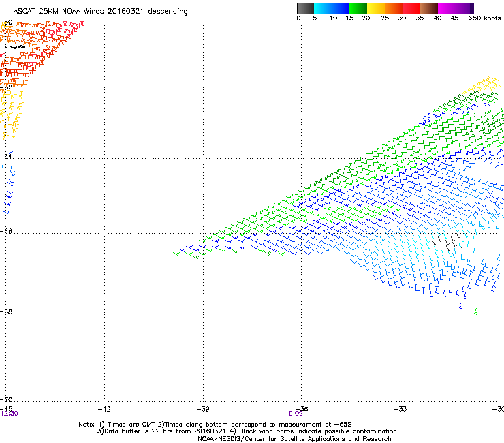
Task: Click the orange 25-30 knots color band
Action: 394,8
